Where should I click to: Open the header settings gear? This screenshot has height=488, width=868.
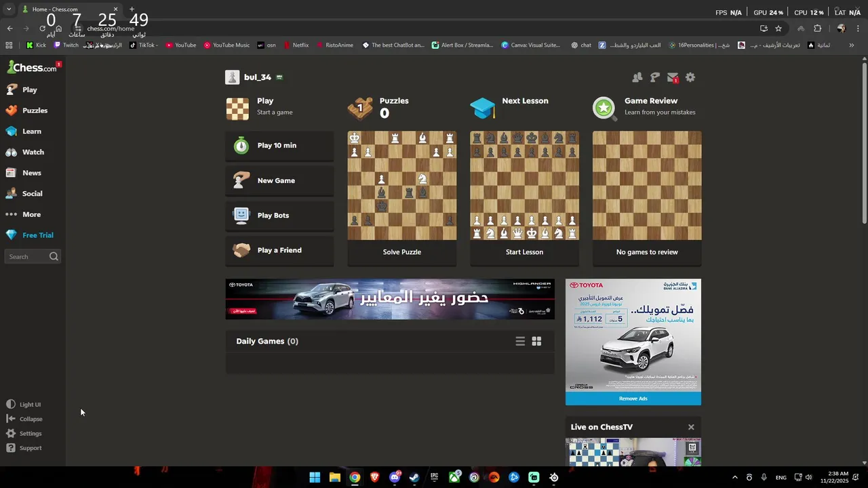point(690,78)
